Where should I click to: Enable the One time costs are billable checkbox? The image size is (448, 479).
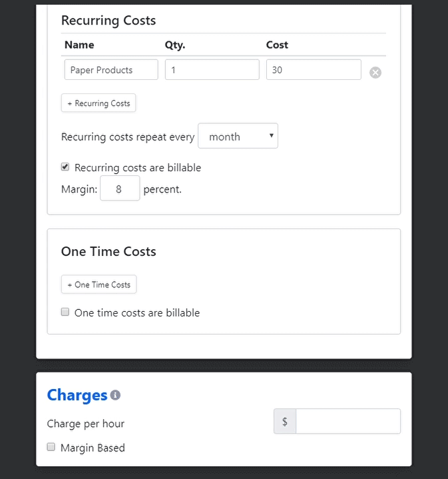(x=65, y=312)
